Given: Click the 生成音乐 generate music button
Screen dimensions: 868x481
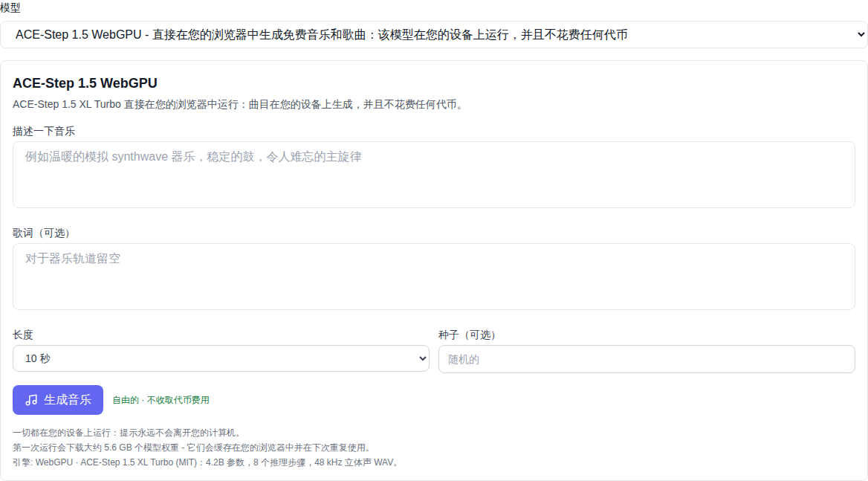Looking at the screenshot, I should pyautogui.click(x=58, y=400).
